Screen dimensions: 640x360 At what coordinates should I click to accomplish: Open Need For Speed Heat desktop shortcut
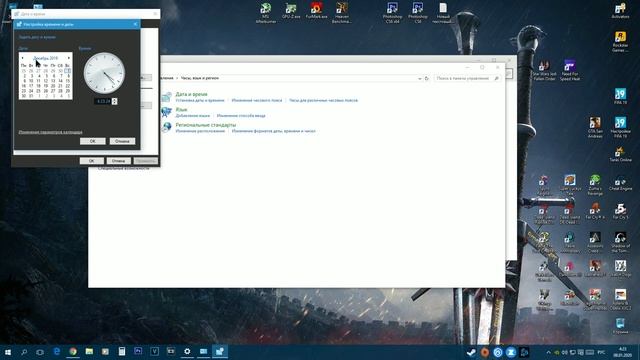[569, 70]
